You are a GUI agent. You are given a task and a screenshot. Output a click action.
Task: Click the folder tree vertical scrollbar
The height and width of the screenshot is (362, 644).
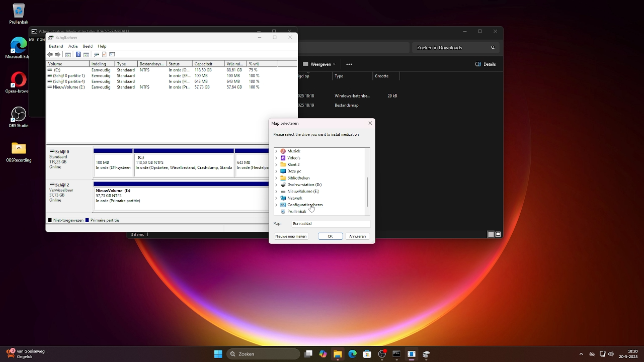(368, 192)
